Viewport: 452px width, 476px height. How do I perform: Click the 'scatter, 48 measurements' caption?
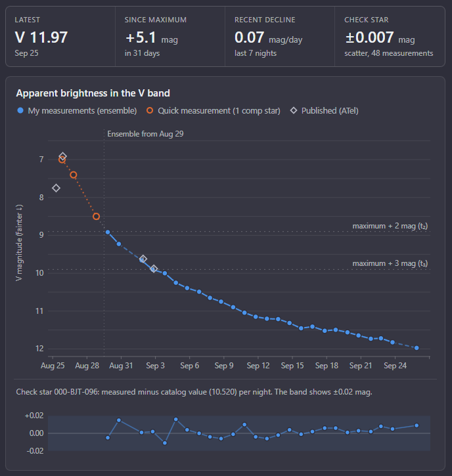tap(389, 53)
